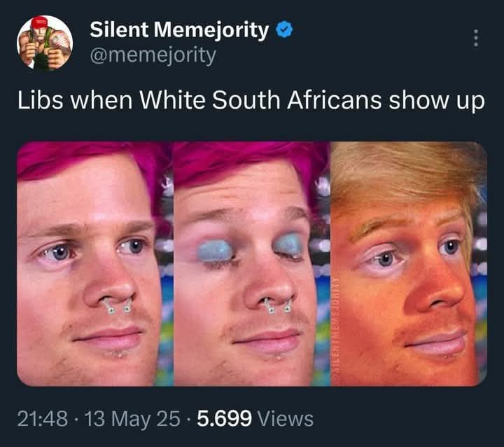This screenshot has width=504, height=447.
Task: Open the three-dot more options menu
Action: click(x=476, y=38)
